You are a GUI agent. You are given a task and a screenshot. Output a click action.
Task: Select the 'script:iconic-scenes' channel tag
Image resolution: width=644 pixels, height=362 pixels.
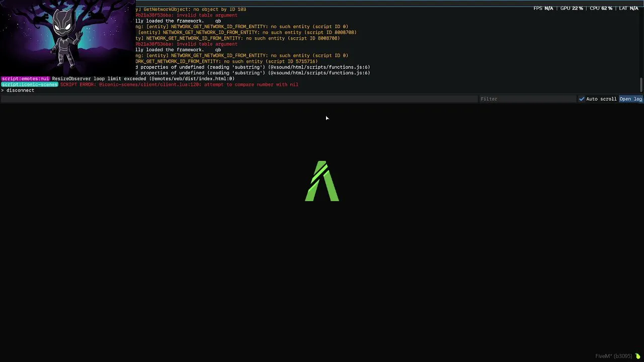coord(29,84)
